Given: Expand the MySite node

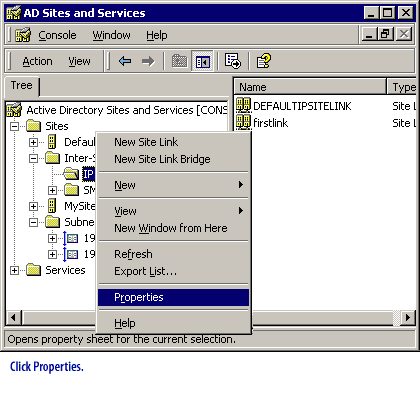Looking at the screenshot, I should (x=33, y=206).
